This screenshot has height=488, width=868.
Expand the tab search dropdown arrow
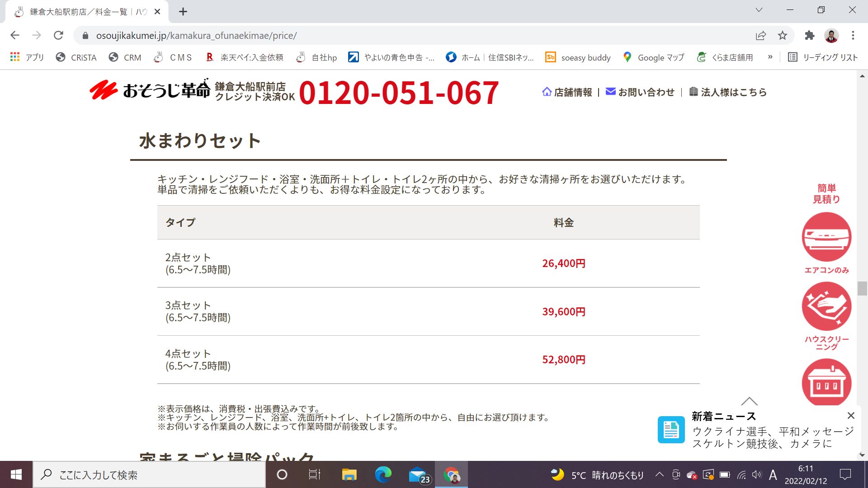pyautogui.click(x=759, y=10)
